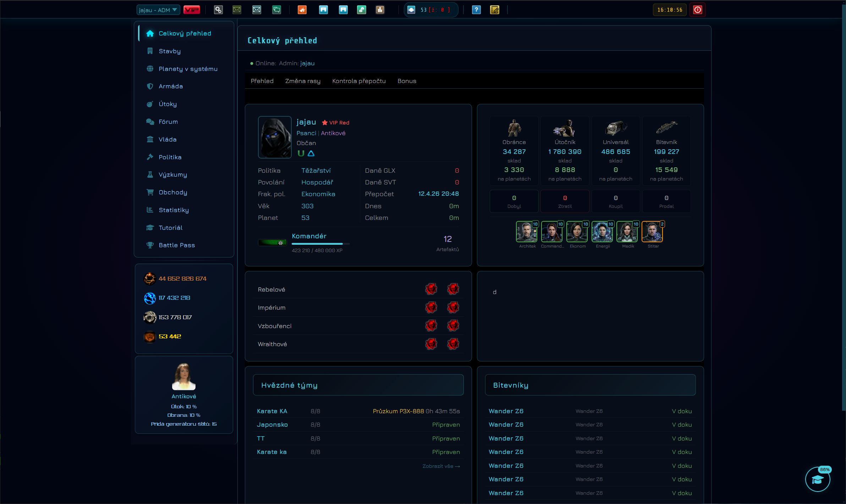Screen dimensions: 846x504
Task: Click the Zobrazit vše link
Action: (441, 466)
